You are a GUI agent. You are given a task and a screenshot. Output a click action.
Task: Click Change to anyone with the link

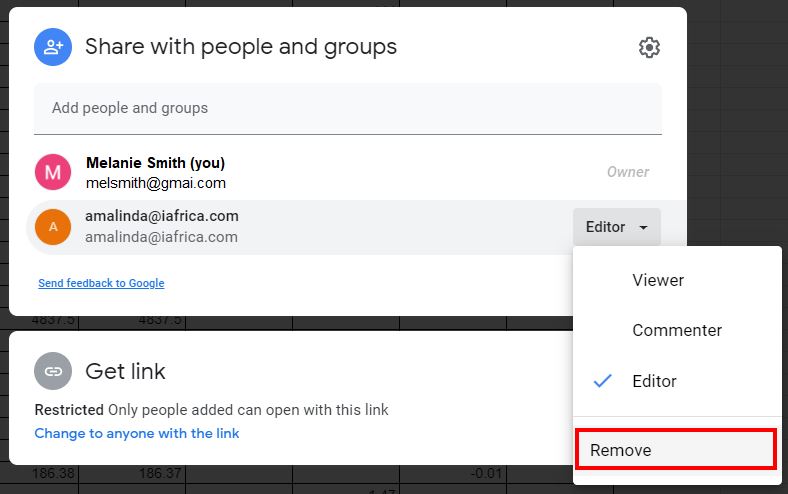137,433
